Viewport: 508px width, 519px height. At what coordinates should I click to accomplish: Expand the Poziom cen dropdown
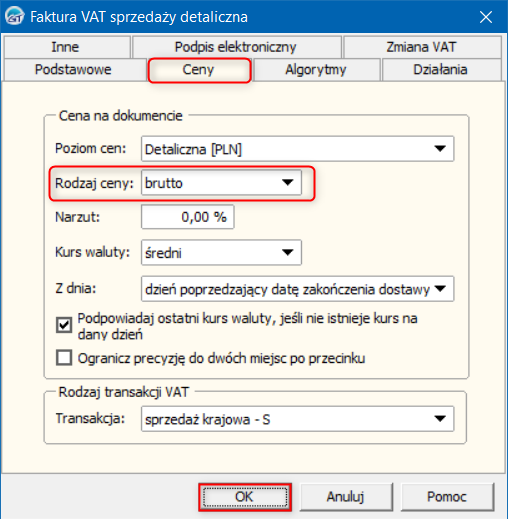(x=297, y=149)
